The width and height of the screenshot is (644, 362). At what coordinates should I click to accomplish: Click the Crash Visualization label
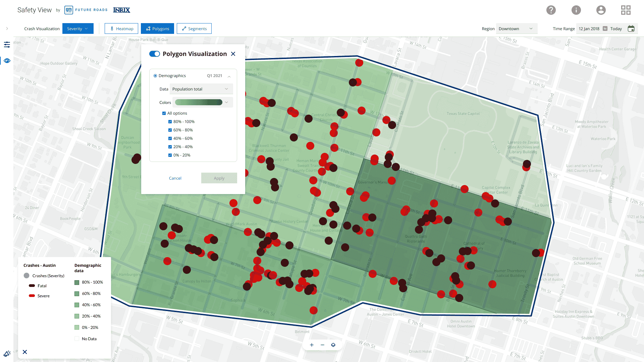42,28
